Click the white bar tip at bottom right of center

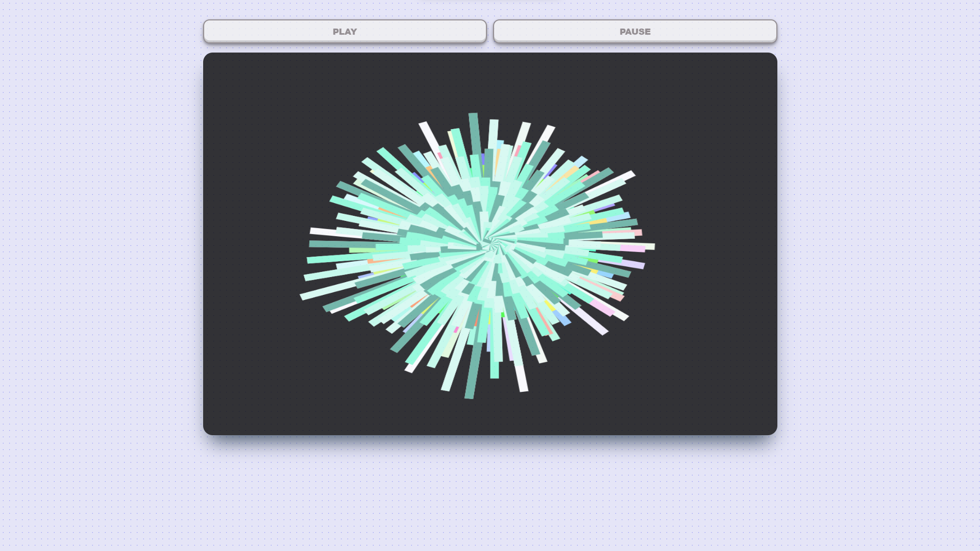tap(523, 387)
